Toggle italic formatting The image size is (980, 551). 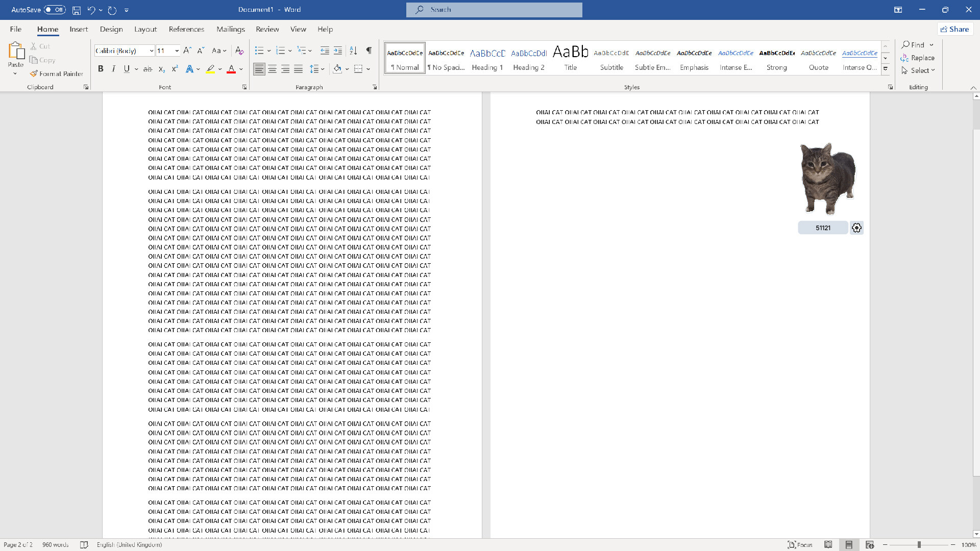pos(113,69)
